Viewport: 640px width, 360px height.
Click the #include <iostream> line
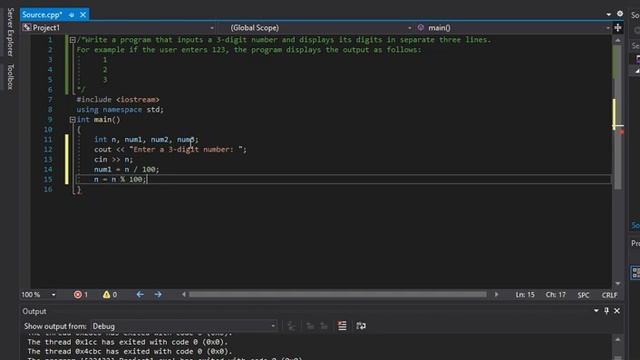click(118, 100)
